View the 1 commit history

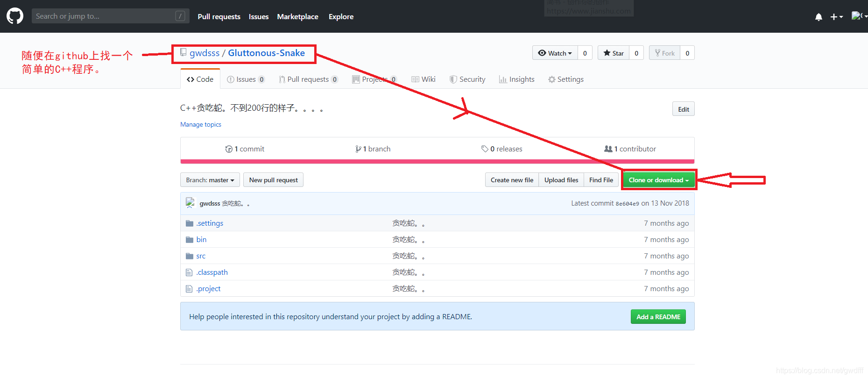click(245, 149)
